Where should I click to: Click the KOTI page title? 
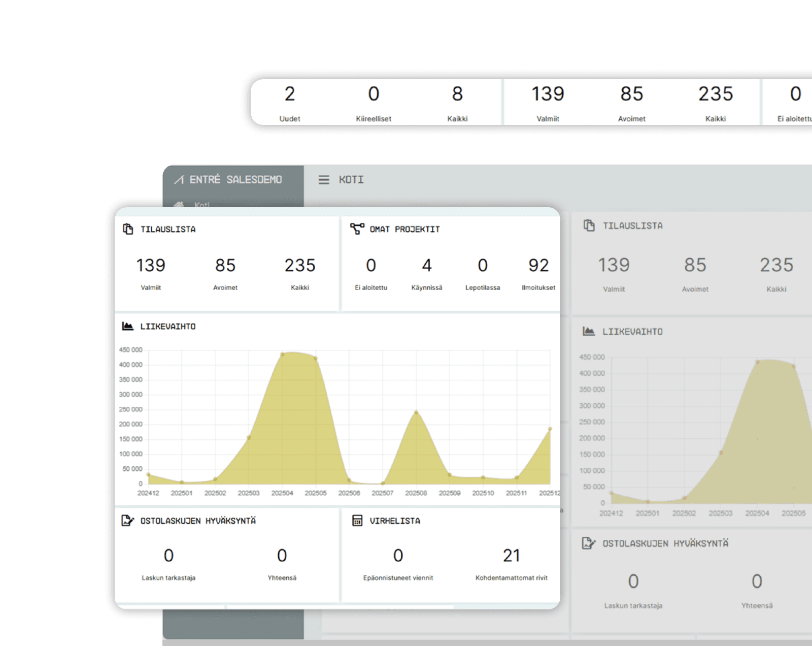pos(351,180)
